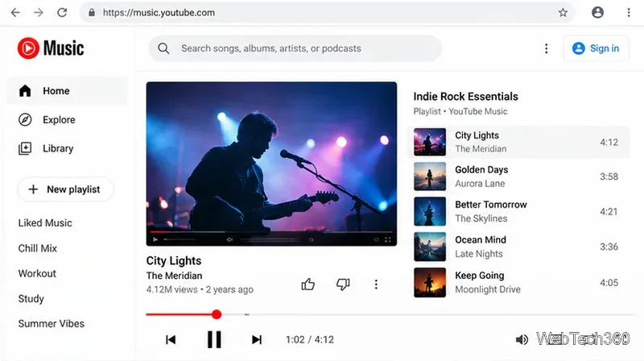Pause the current song

pos(214,339)
